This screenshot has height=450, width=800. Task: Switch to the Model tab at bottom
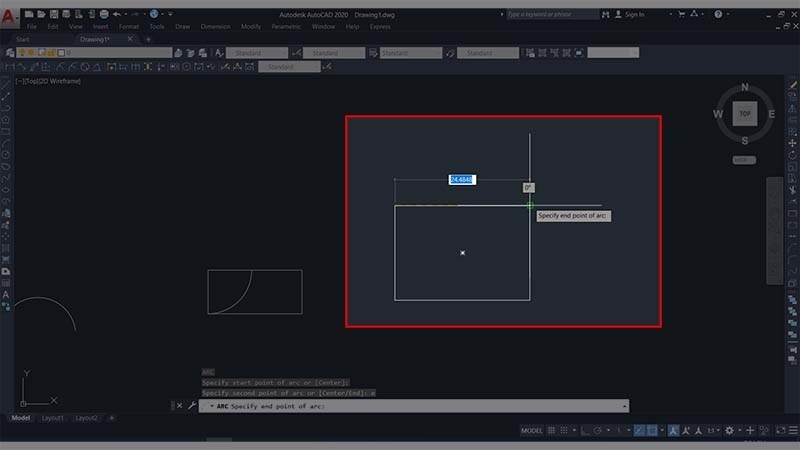[x=21, y=418]
